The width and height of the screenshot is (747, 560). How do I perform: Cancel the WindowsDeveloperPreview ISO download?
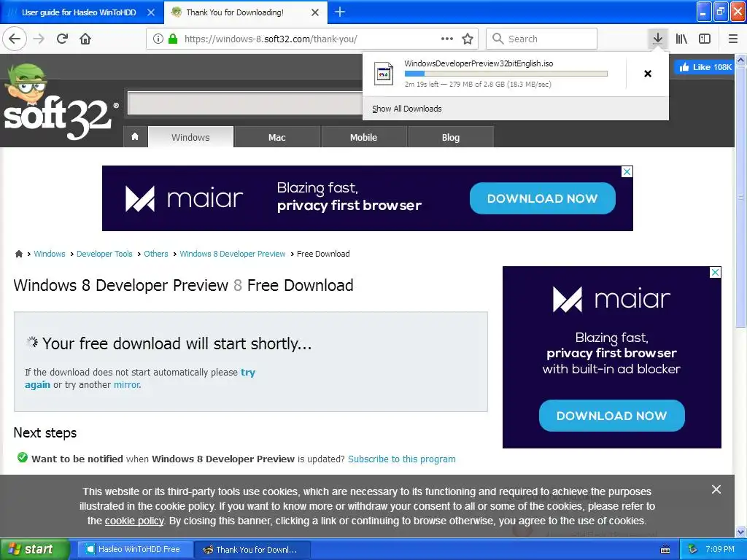click(x=648, y=74)
